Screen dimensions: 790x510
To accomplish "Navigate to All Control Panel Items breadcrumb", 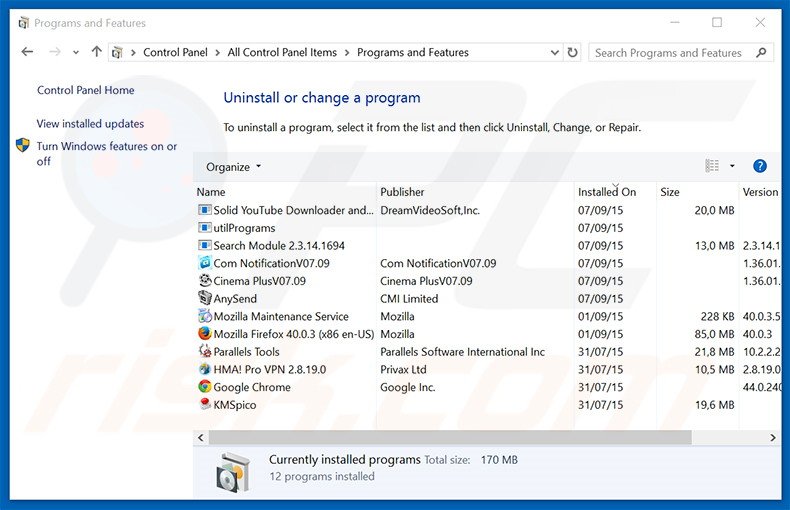I will [x=282, y=52].
